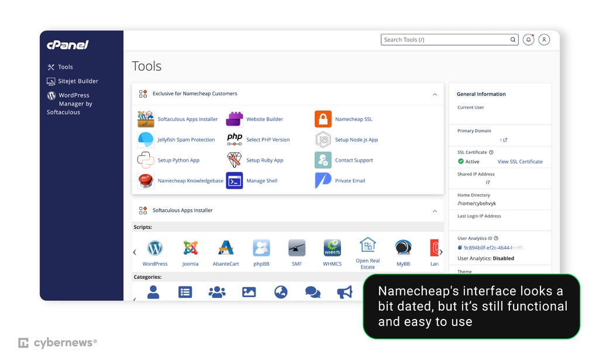Launch the Manage Shell terminal icon
The image size is (599, 364).
[234, 181]
